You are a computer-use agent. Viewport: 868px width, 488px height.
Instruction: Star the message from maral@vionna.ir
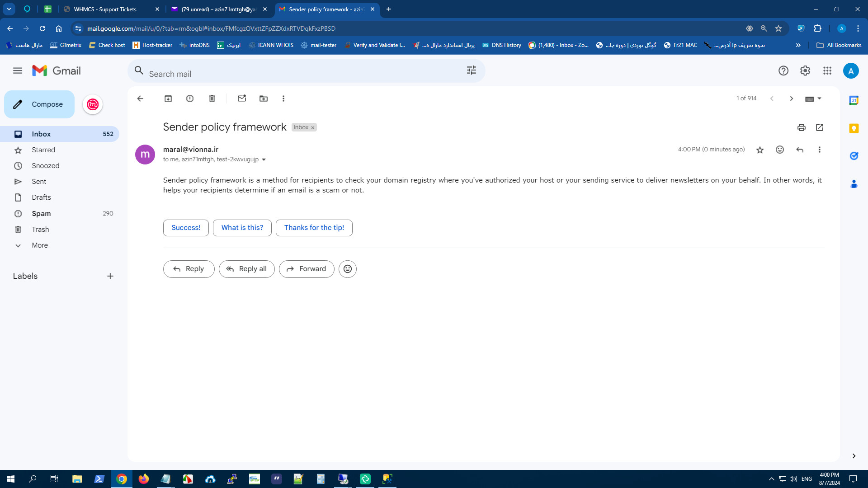click(x=760, y=150)
